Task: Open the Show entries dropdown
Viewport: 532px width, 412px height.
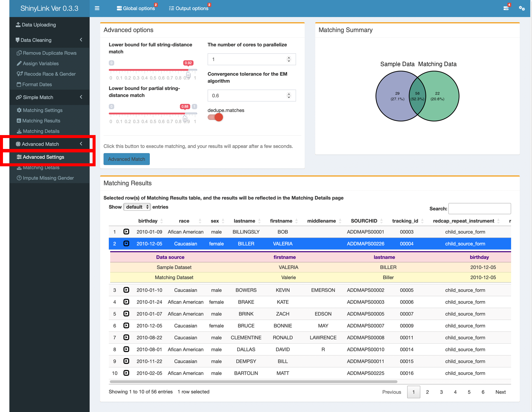Action: (137, 207)
